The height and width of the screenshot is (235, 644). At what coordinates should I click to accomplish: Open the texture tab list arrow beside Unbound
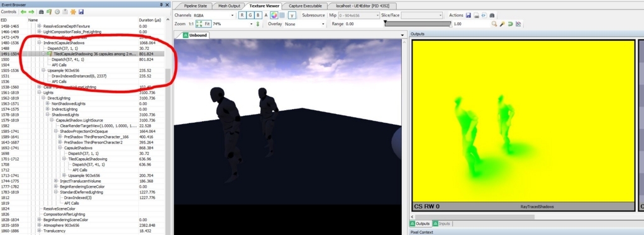pos(402,35)
